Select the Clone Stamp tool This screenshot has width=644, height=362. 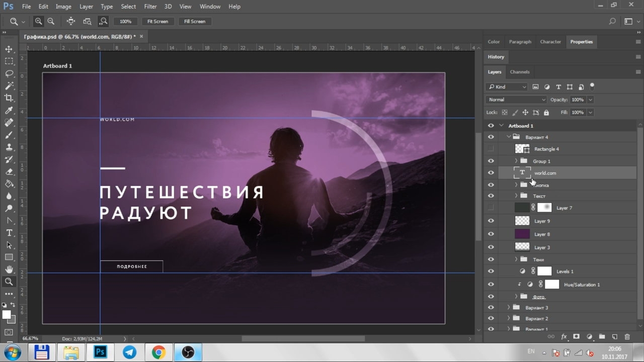pyautogui.click(x=9, y=147)
